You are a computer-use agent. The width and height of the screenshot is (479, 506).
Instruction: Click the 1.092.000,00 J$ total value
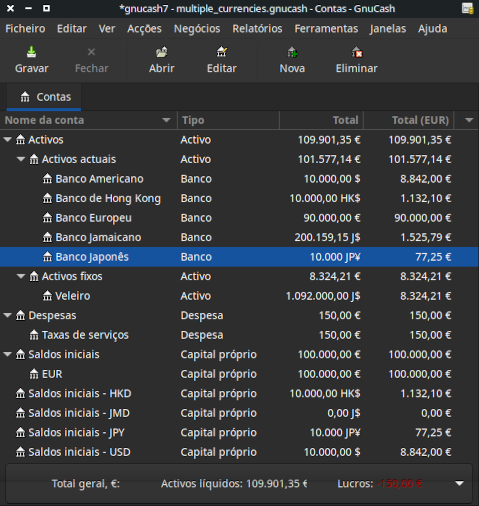(x=323, y=296)
